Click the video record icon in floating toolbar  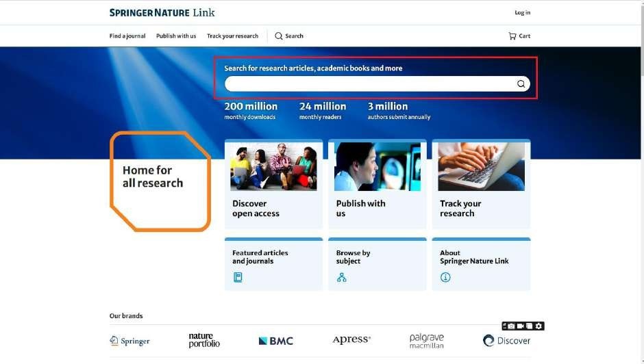[x=520, y=326]
